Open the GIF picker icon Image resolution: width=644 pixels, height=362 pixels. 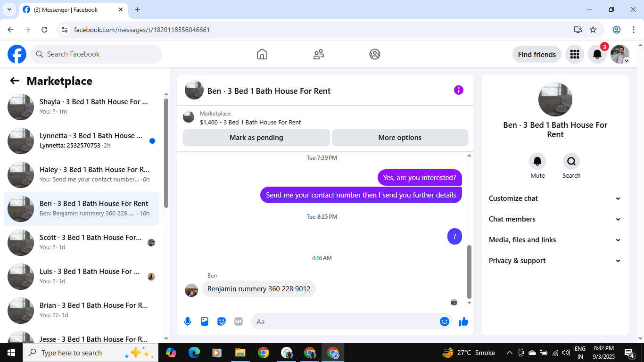click(239, 321)
